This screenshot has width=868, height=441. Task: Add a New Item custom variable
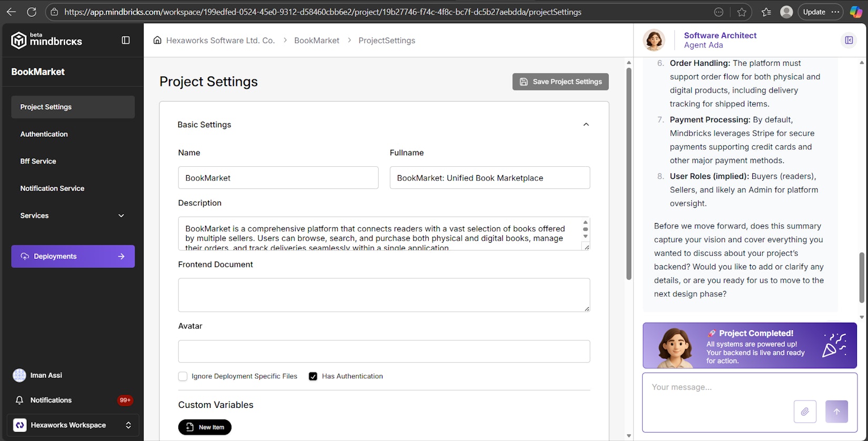click(x=205, y=427)
